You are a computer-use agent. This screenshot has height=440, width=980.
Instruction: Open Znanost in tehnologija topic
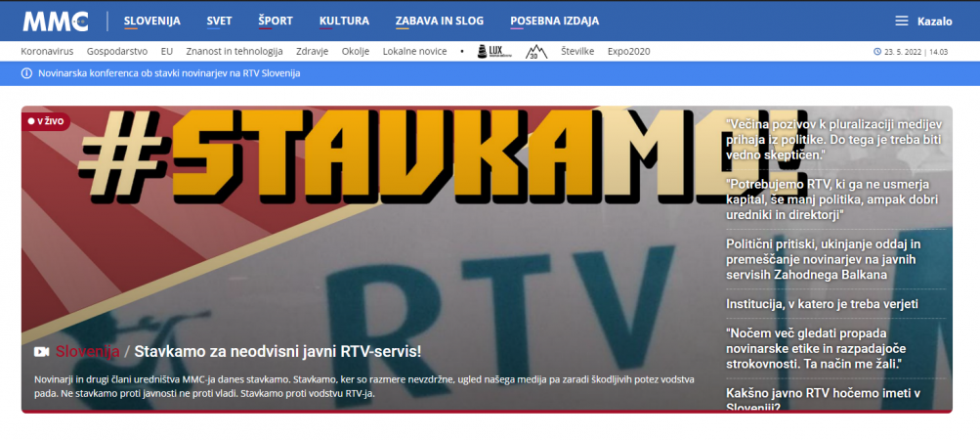coord(234,51)
